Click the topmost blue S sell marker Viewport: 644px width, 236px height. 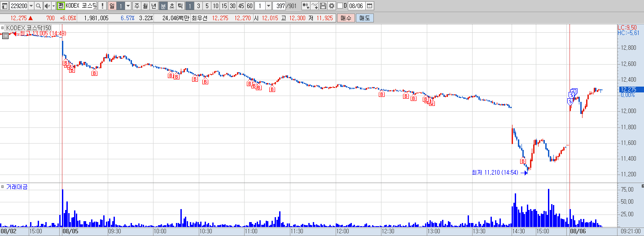(574, 92)
